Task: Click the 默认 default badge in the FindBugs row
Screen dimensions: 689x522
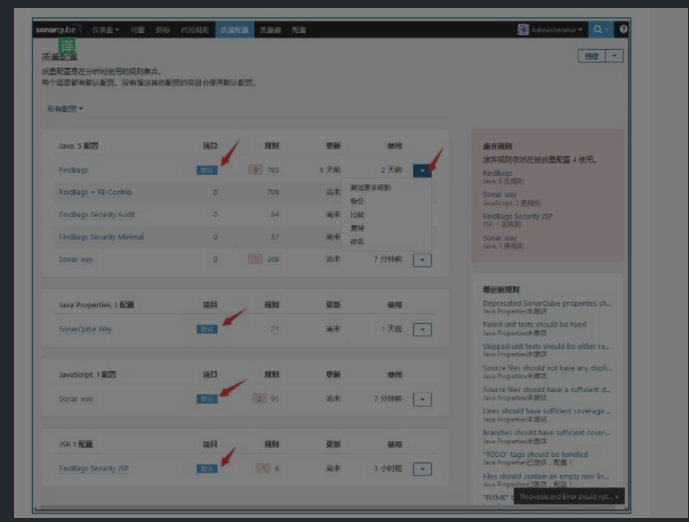Action: 207,170
